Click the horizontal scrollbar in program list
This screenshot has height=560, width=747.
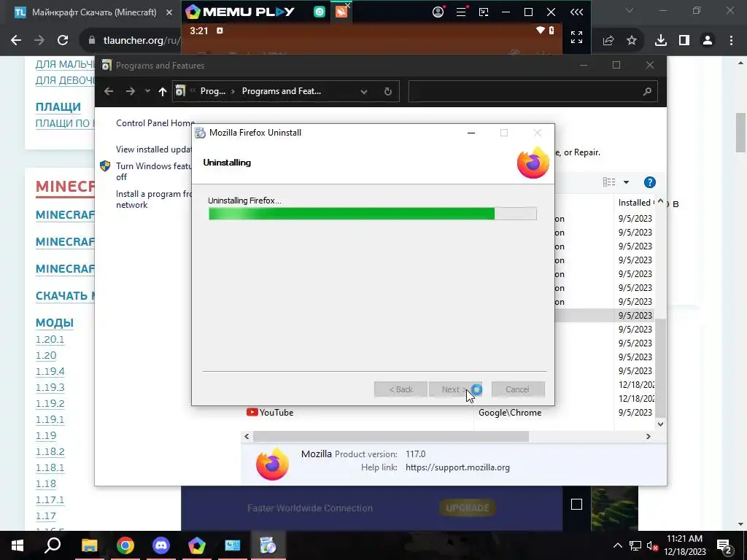tap(391, 436)
